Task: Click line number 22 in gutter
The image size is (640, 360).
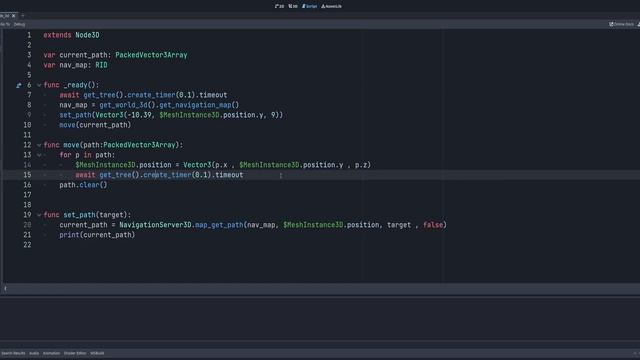Action: tap(27, 245)
